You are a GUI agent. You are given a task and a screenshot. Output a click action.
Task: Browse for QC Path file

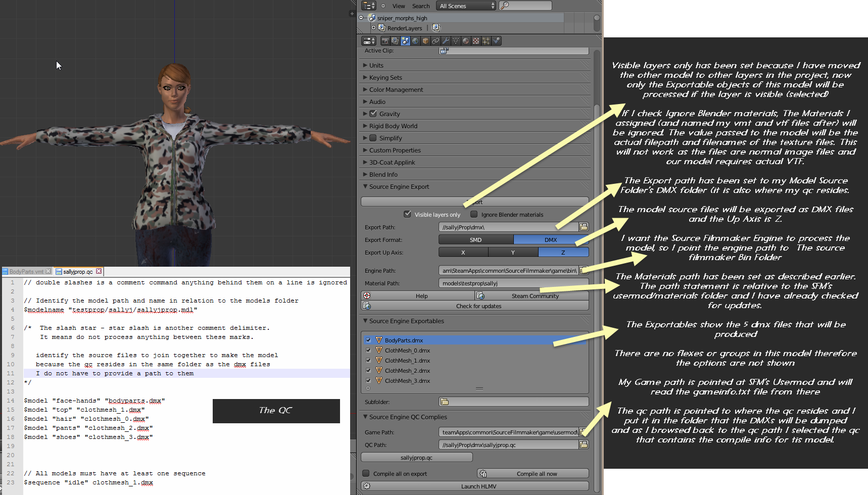[584, 444]
